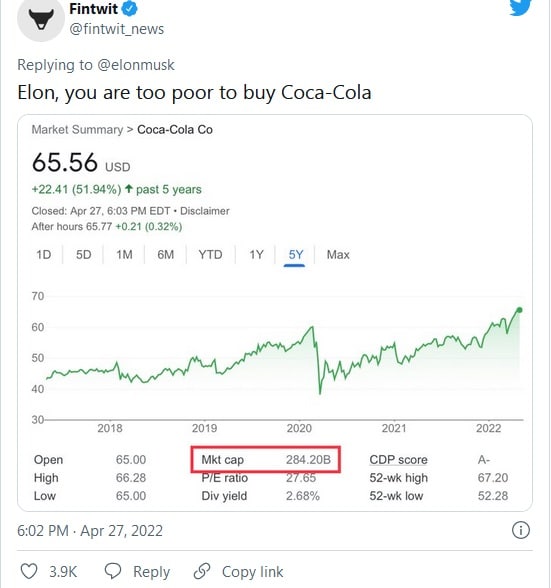Choose the 1Y range tab
This screenshot has height=588, width=551.
tap(257, 255)
